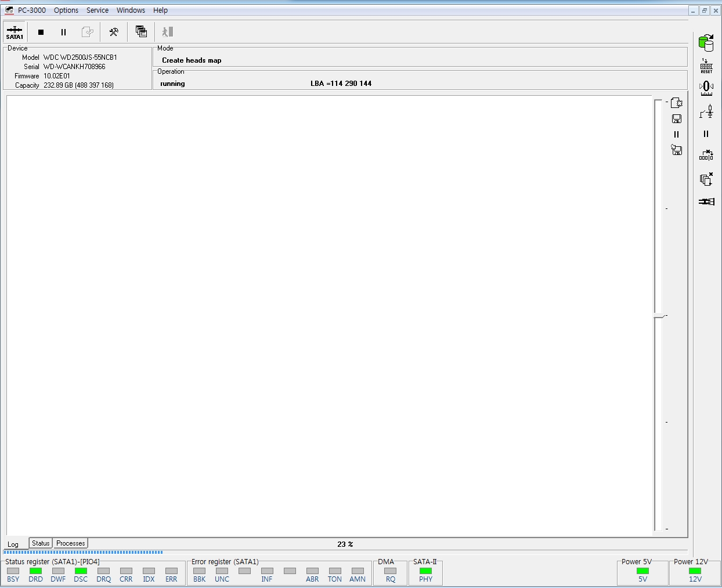
Task: Open the utility settings tools icon
Action: coord(114,32)
